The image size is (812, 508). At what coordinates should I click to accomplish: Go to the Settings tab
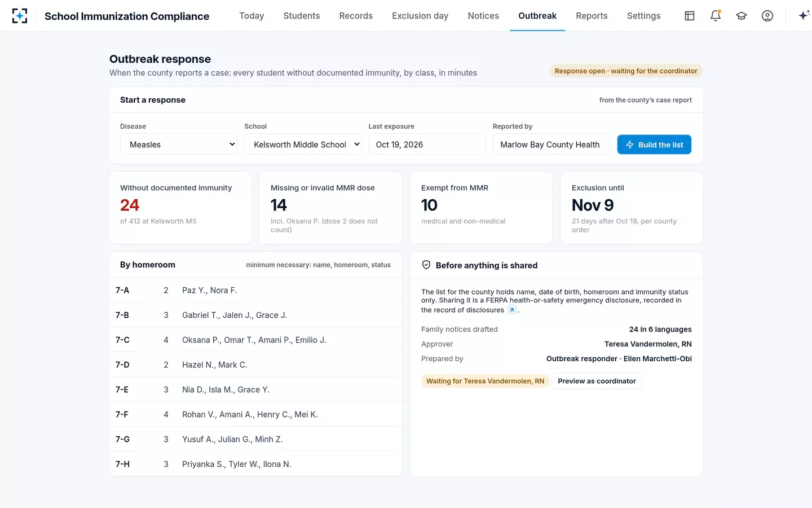tap(643, 16)
